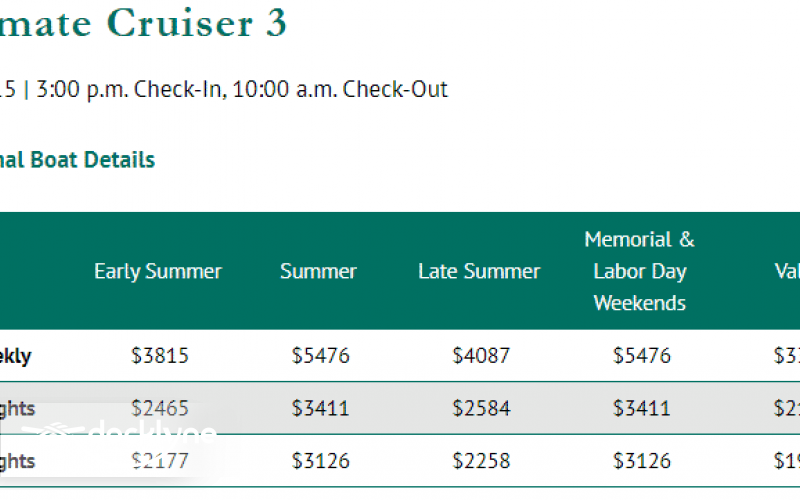This screenshot has height=500, width=800.
Task: Click the Check-In and Check-Out times text
Action: tap(241, 89)
